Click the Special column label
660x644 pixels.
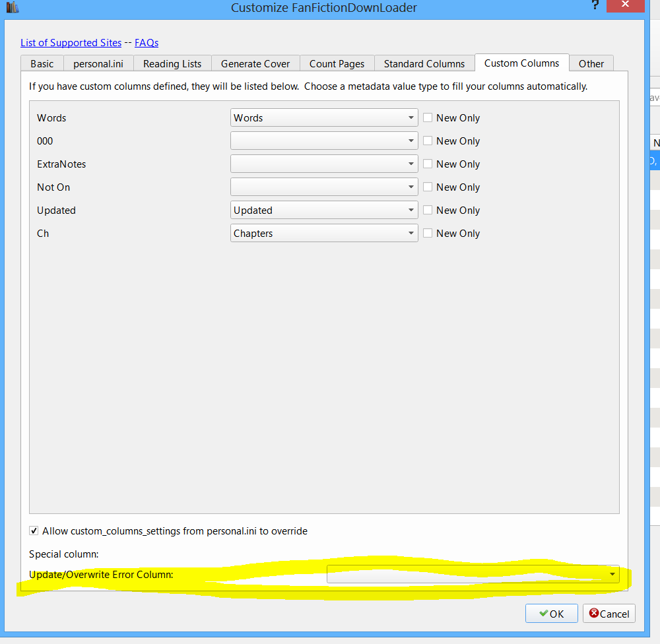click(63, 554)
